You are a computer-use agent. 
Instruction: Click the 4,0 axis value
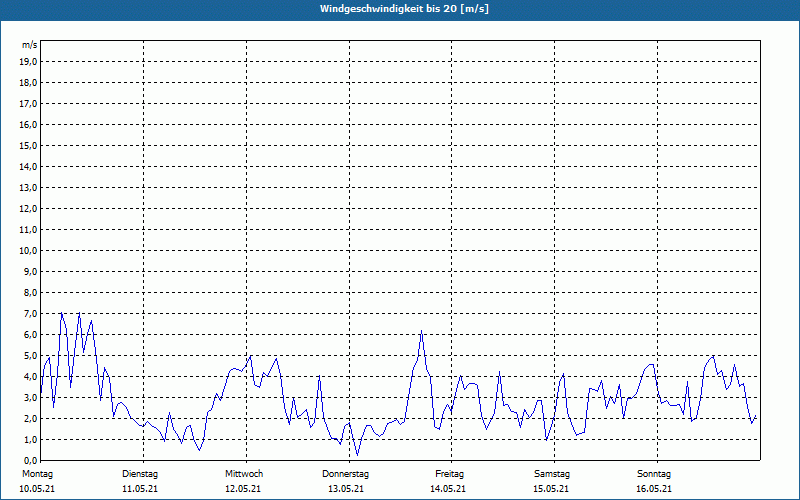coord(30,376)
